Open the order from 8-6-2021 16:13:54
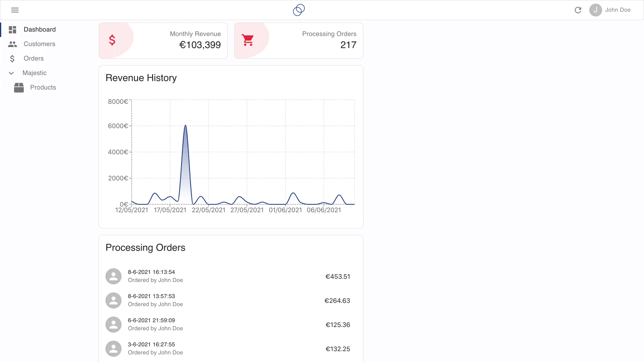This screenshot has height=362, width=644. coord(151,272)
